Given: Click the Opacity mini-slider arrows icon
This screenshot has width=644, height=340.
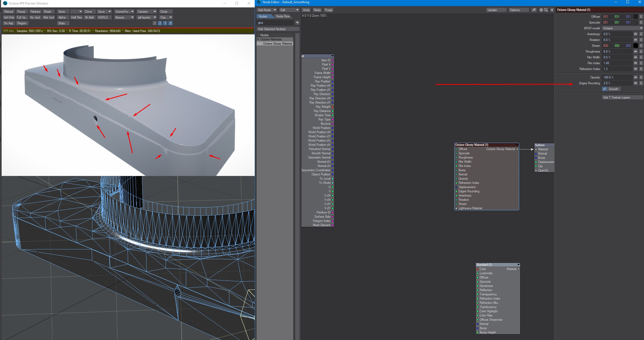Looking at the screenshot, I should pyautogui.click(x=635, y=77).
